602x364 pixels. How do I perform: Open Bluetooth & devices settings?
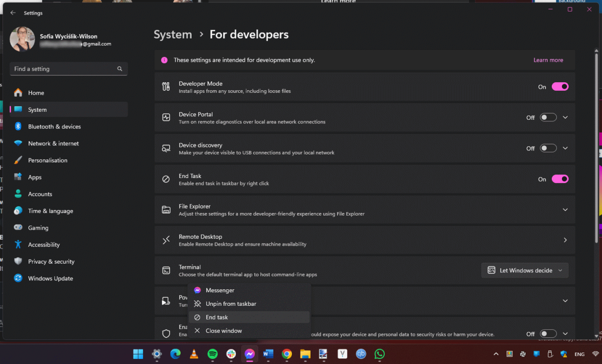tap(55, 126)
